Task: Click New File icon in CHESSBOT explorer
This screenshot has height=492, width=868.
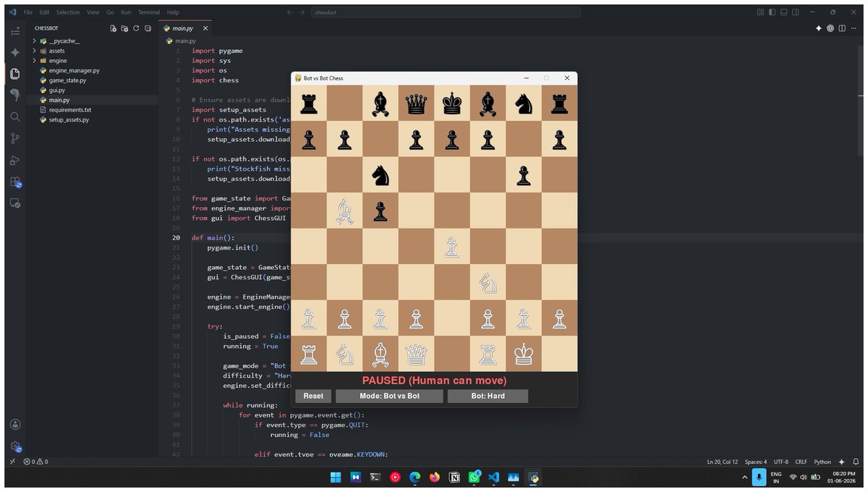Action: point(113,28)
